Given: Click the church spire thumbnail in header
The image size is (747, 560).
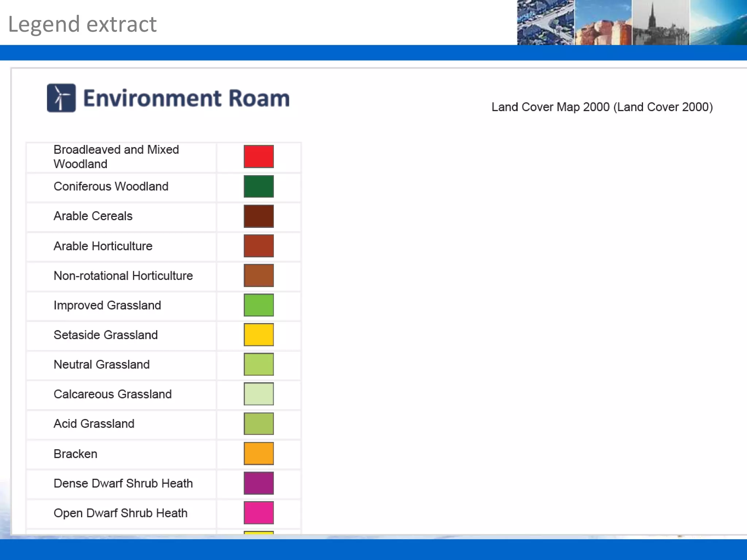Looking at the screenshot, I should tap(661, 23).
